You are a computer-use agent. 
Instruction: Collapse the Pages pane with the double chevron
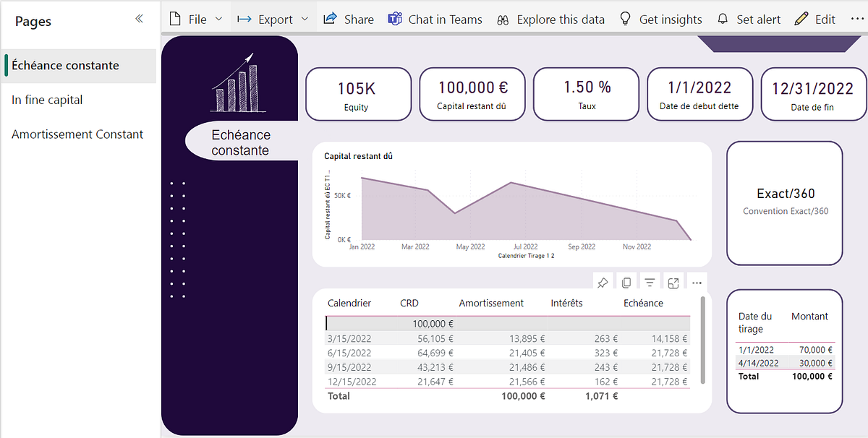coord(139,20)
